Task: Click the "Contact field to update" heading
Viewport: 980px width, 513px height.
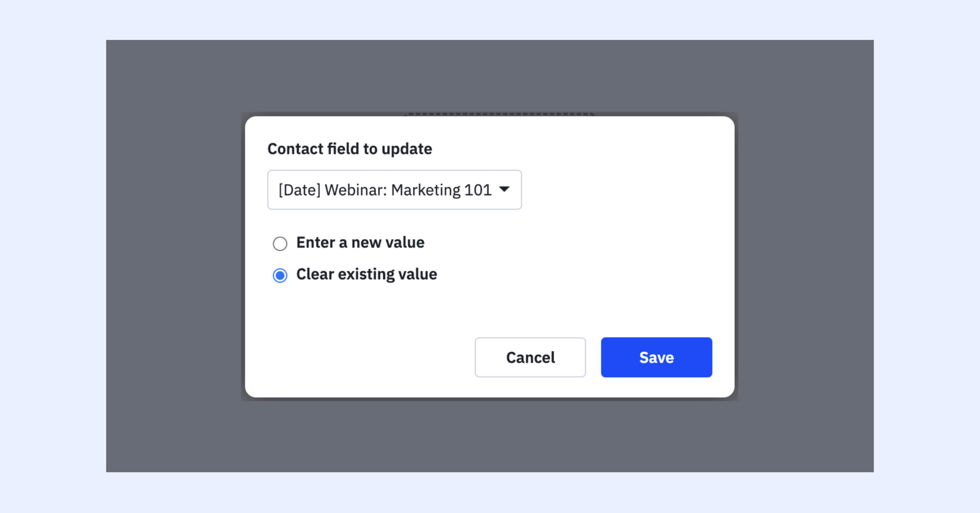Action: pyautogui.click(x=350, y=149)
